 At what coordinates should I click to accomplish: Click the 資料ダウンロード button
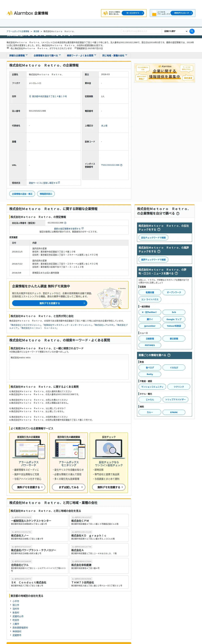click(x=182, y=13)
